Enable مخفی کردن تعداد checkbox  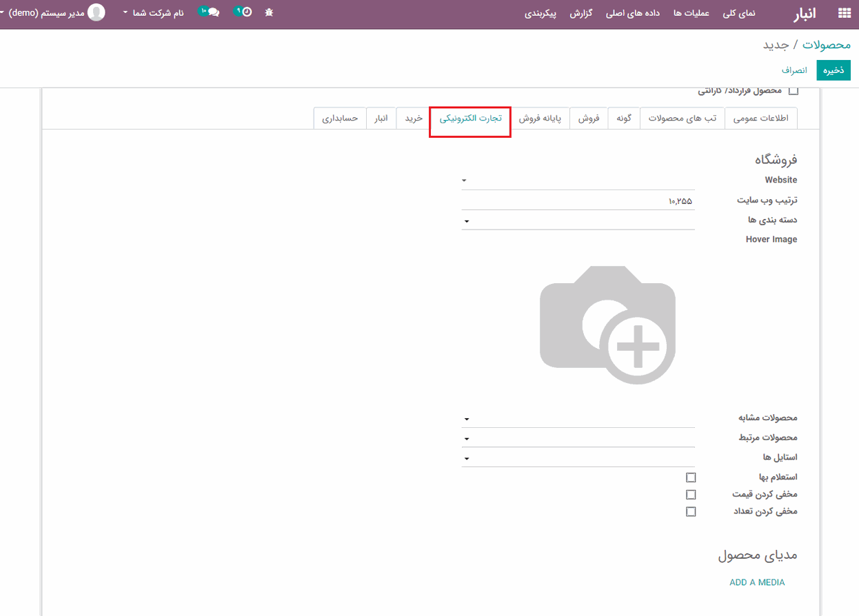click(x=691, y=512)
